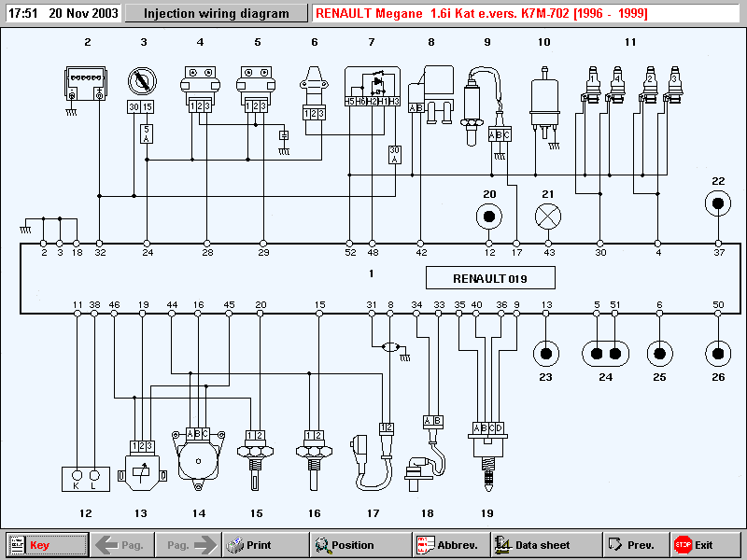
Task: Click the injector marked 3 in group 11
Action: coord(673,85)
